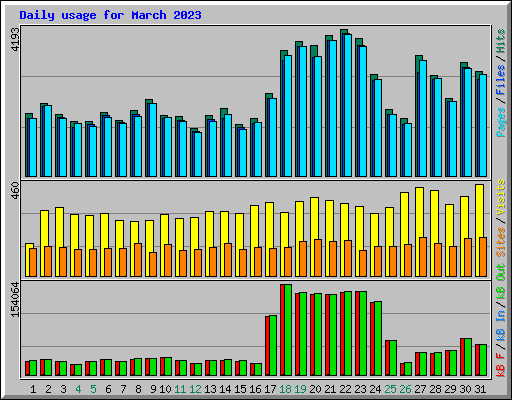
Task: Click the green kB bar for day 18
Action: (288, 330)
